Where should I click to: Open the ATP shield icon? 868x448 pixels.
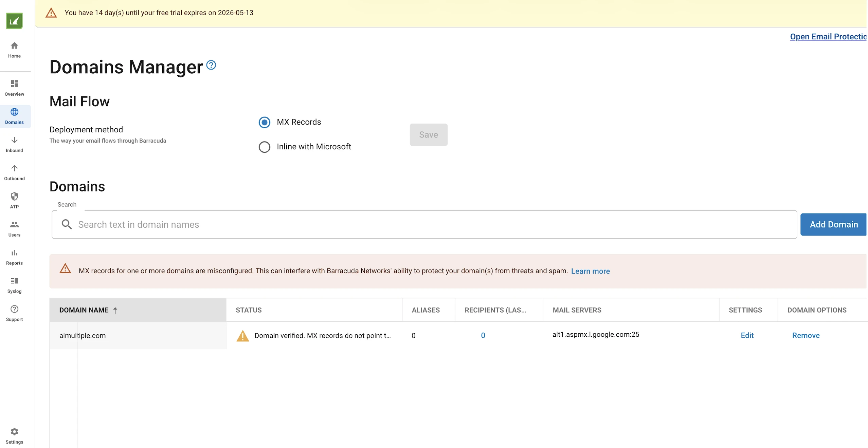[x=14, y=196]
